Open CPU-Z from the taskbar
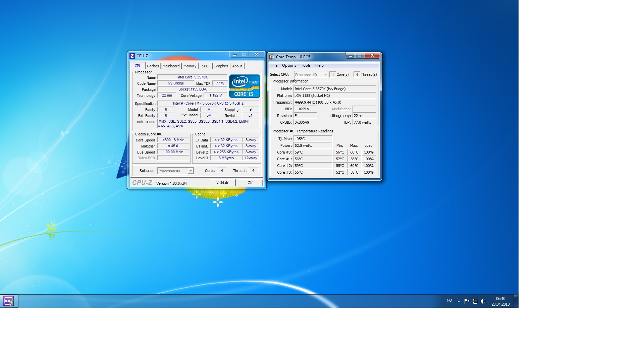 (9, 301)
